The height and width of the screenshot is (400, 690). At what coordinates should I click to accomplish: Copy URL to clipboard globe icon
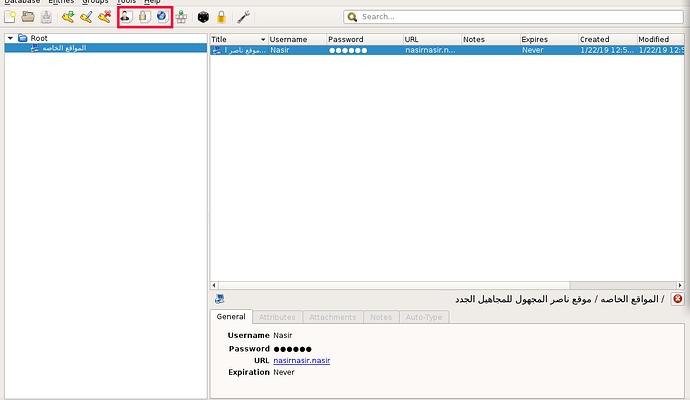click(162, 17)
